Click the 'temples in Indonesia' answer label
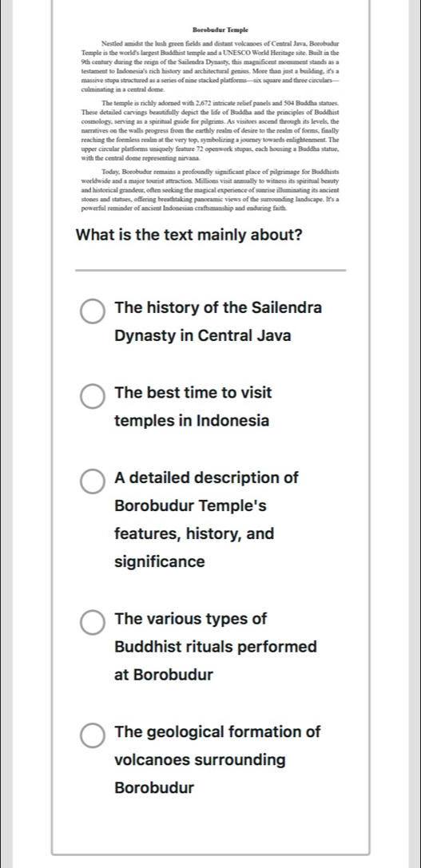 point(192,421)
